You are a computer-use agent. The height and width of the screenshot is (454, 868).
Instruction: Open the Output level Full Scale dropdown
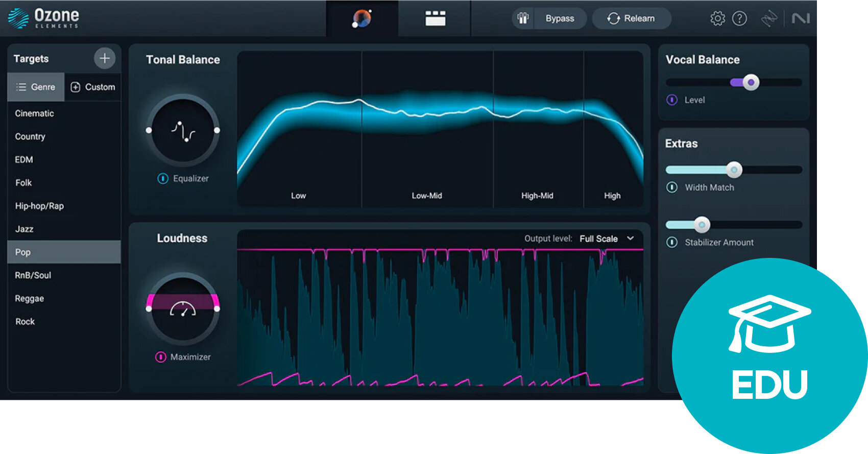[x=607, y=238]
